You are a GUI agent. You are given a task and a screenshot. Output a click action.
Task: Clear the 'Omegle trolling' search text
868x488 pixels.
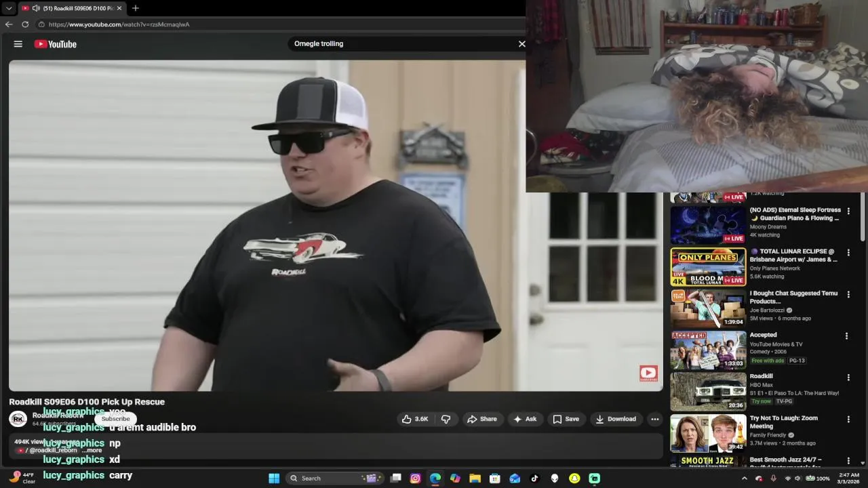tap(521, 43)
